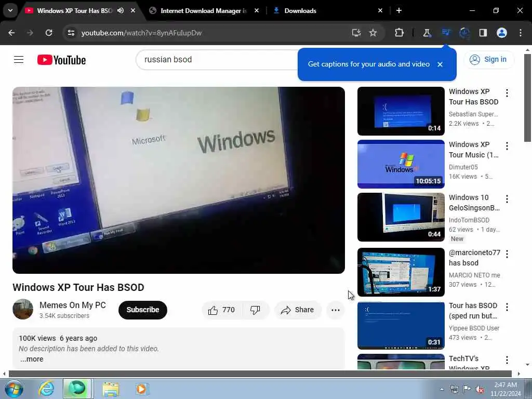This screenshot has width=532, height=399.
Task: Click the install app icon in address bar
Action: [x=356, y=33]
